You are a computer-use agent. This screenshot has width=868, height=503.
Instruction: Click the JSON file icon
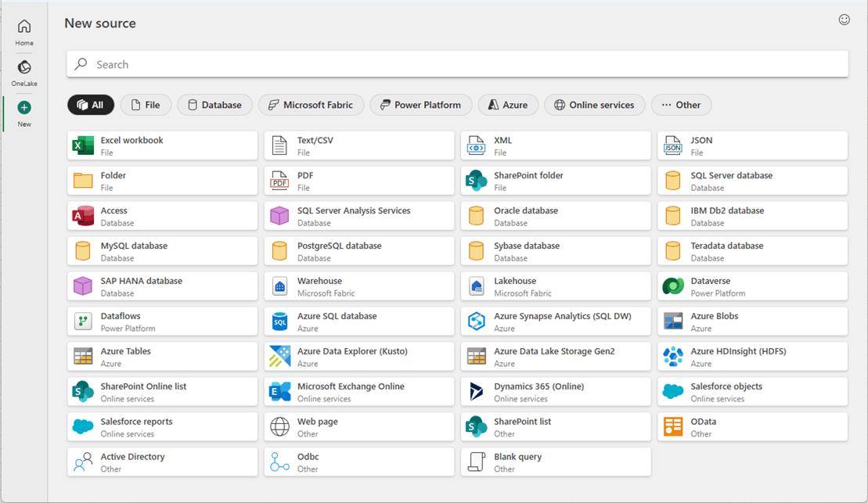[672, 146]
